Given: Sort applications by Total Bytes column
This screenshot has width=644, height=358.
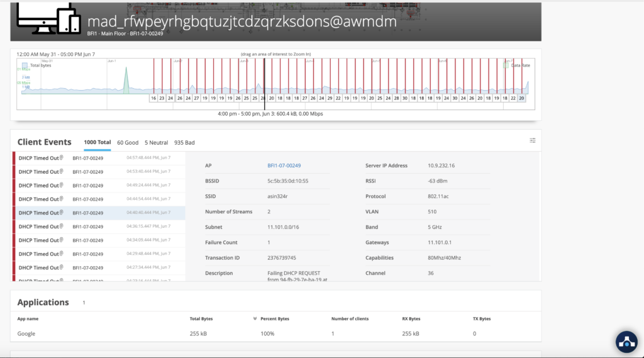Looking at the screenshot, I should pos(201,319).
